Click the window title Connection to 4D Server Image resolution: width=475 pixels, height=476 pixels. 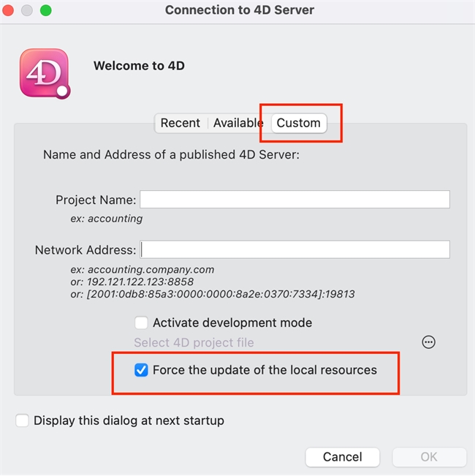coord(240,10)
